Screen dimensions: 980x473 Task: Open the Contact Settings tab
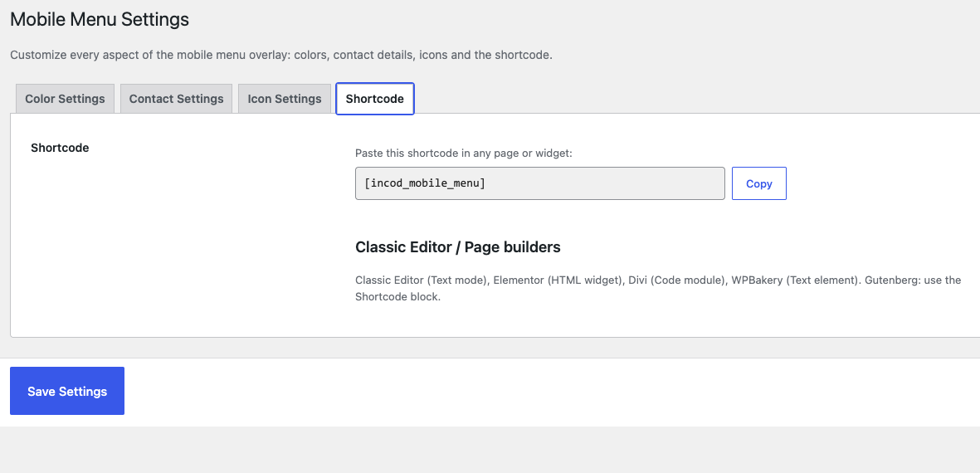click(176, 99)
